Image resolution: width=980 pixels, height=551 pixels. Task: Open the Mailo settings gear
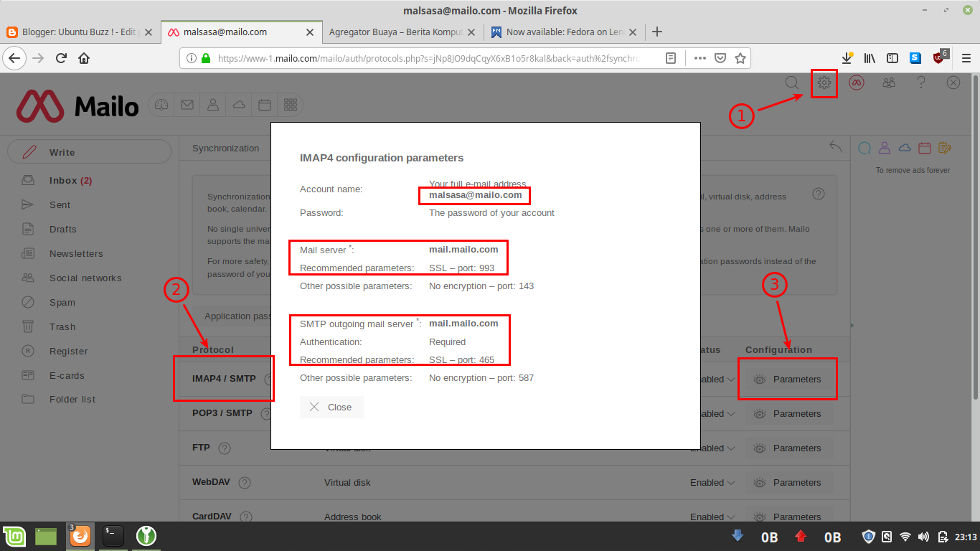[824, 83]
